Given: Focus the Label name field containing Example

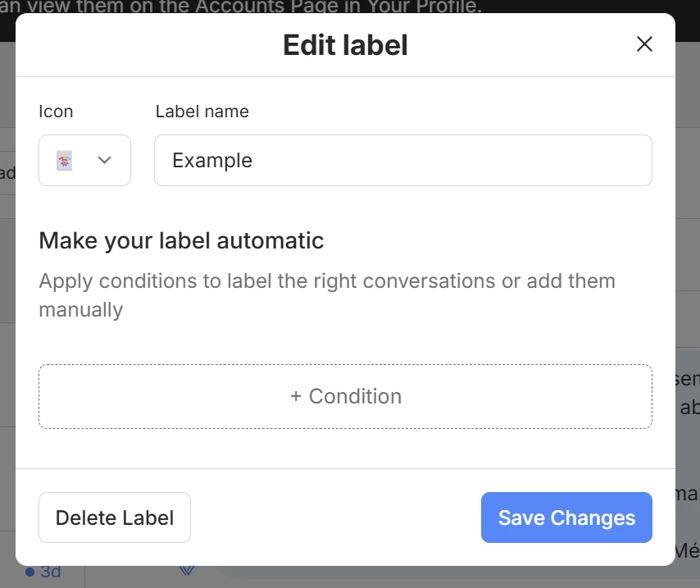Looking at the screenshot, I should coord(402,161).
